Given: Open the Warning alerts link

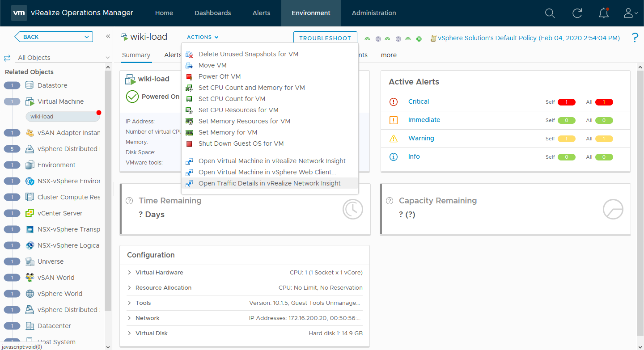Looking at the screenshot, I should (x=421, y=138).
